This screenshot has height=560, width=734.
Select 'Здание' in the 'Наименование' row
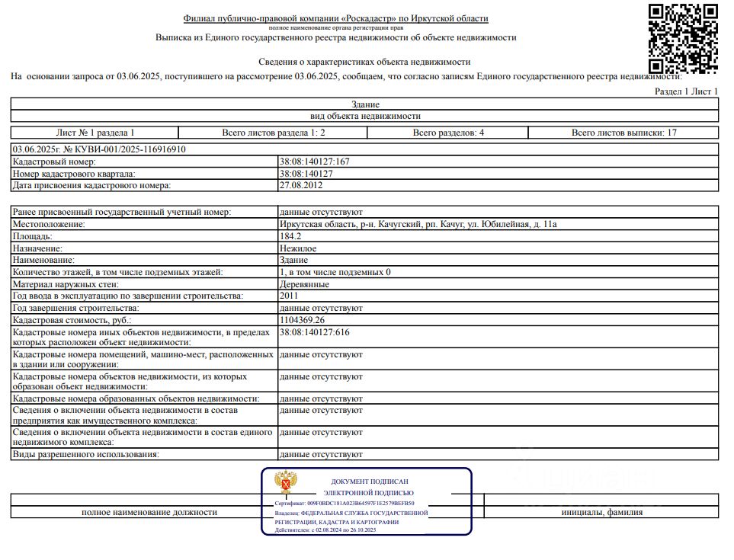[293, 260]
